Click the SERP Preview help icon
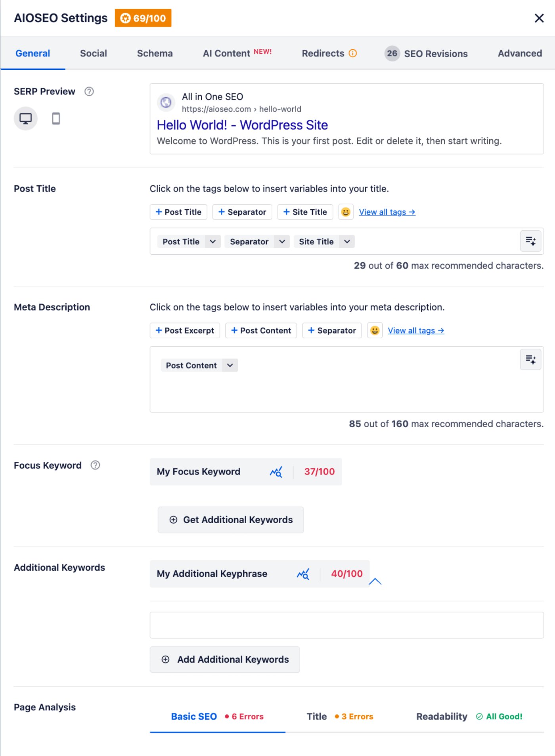 pyautogui.click(x=89, y=92)
